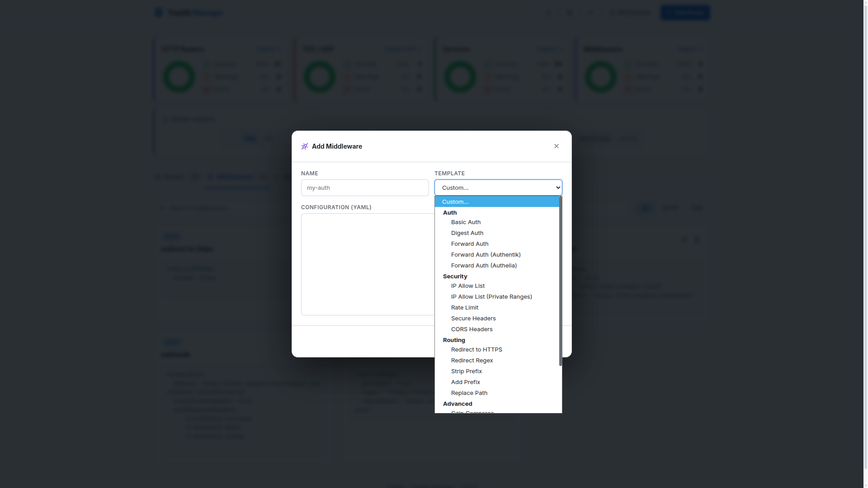868x488 pixels.
Task: Click the template list scrollbar
Action: (x=560, y=280)
